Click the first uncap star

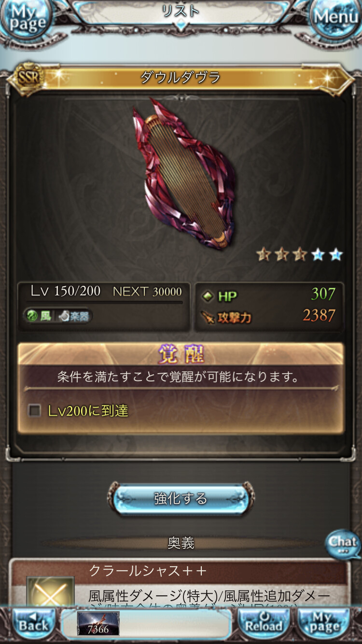[264, 254]
